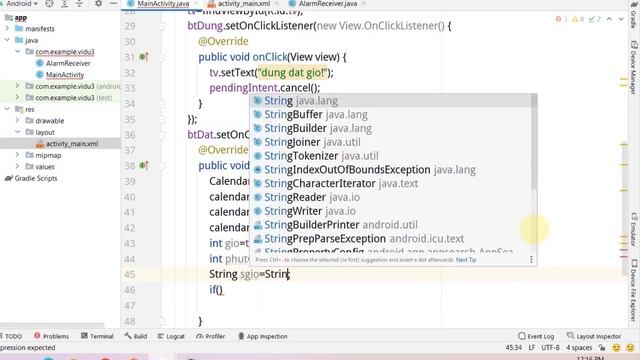Choose StringTokenizer suggestion
640x360 pixels.
tap(391, 156)
